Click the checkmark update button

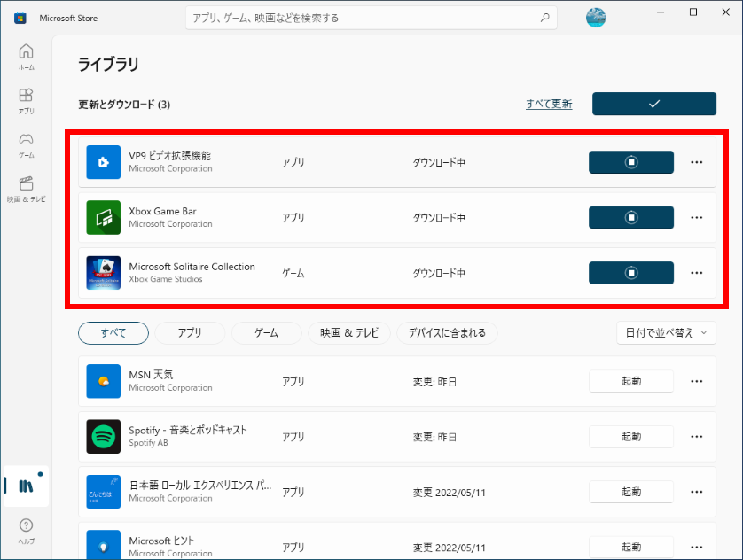[x=654, y=104]
